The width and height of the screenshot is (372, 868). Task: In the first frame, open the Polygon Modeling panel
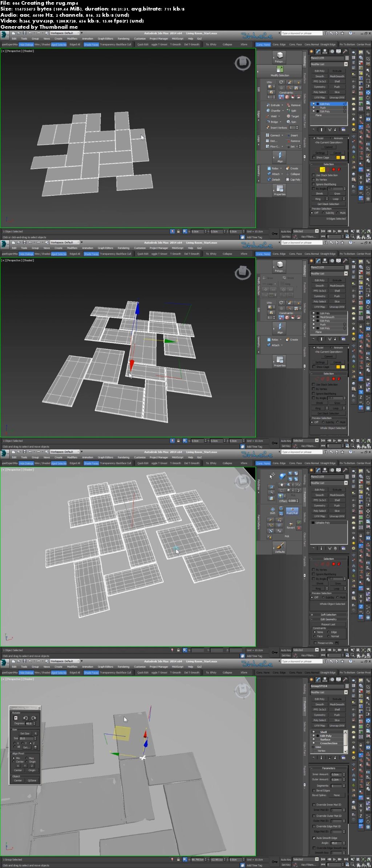coord(279,57)
